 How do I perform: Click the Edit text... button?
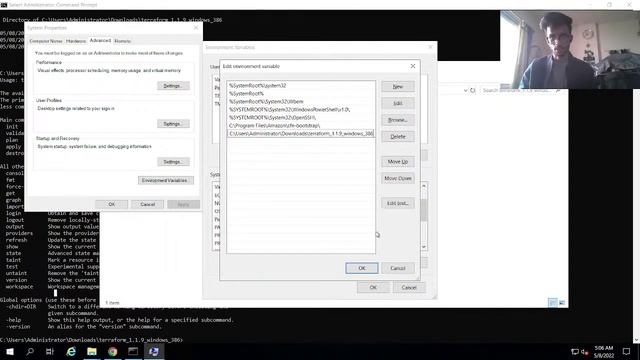[398, 203]
